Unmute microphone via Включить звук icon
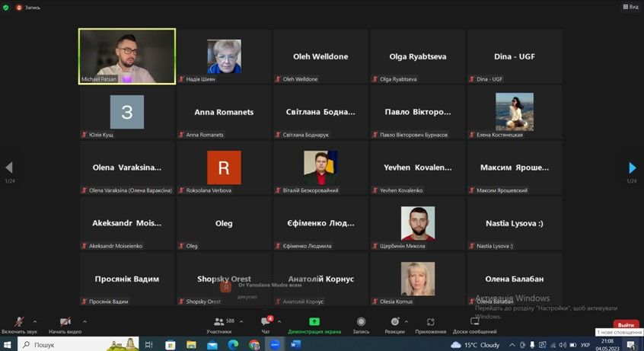 [19, 322]
